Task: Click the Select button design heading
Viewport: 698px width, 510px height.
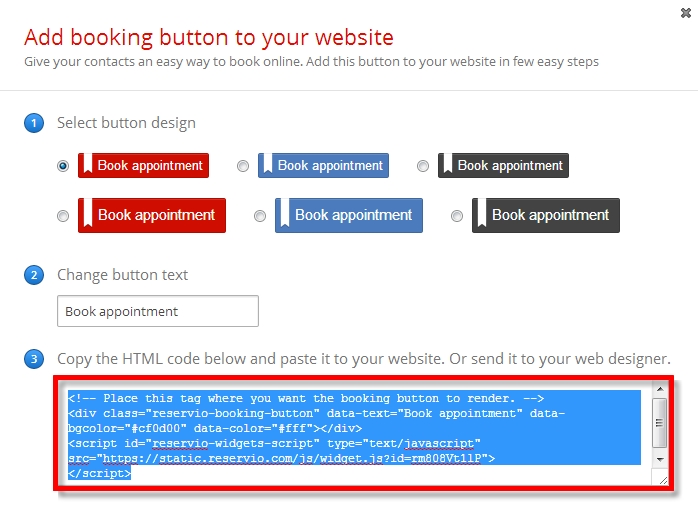Action: click(126, 123)
